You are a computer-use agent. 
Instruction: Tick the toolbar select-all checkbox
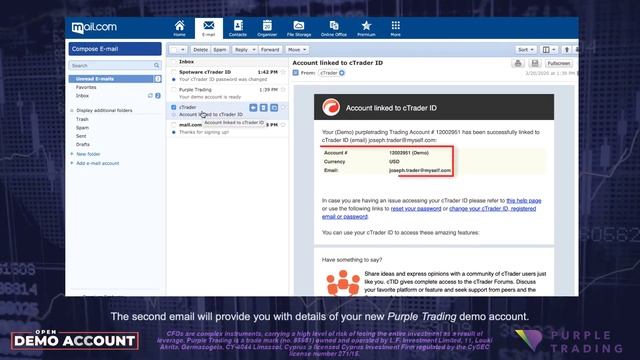pos(174,49)
